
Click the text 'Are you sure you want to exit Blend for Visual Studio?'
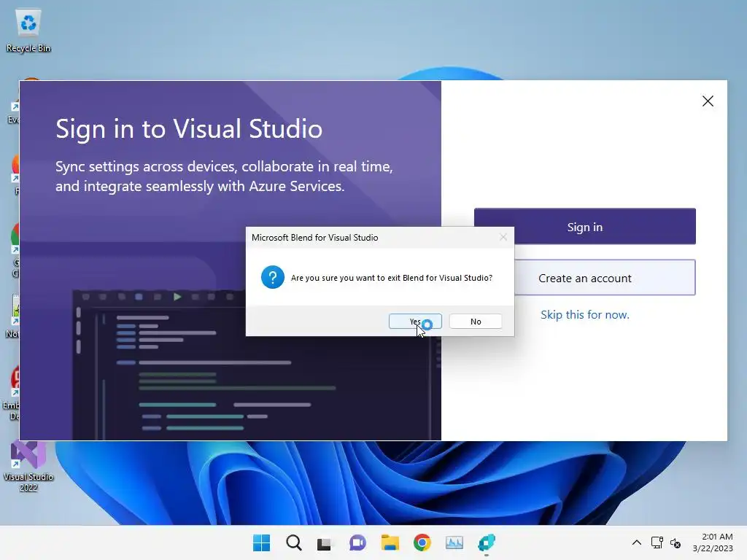click(392, 278)
